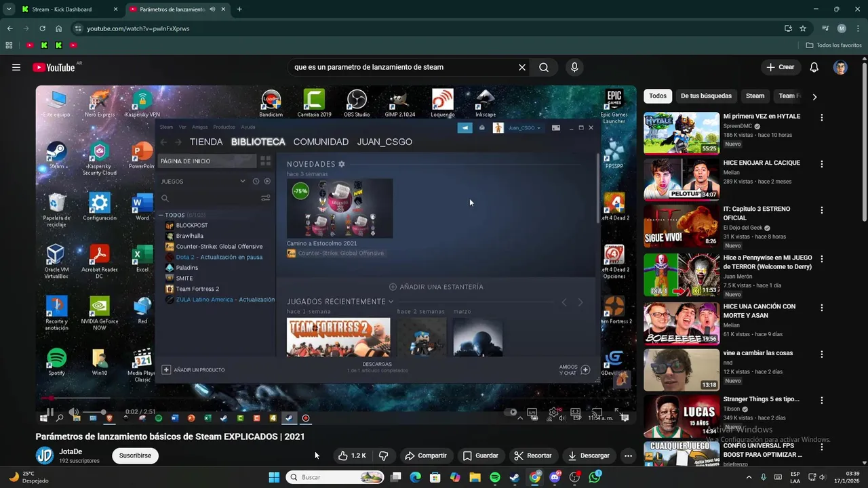The width and height of the screenshot is (868, 488).
Task: Show next suggestion chips arrow
Action: click(814, 96)
